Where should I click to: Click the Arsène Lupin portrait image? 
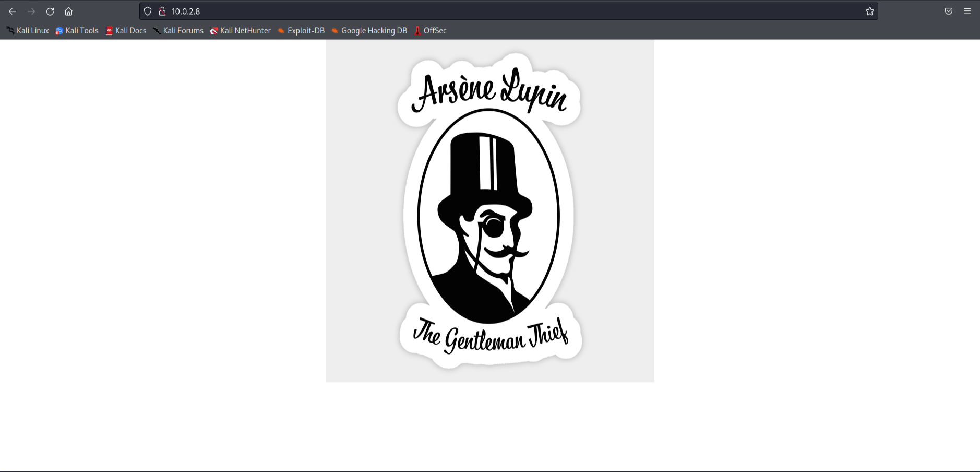coord(489,215)
